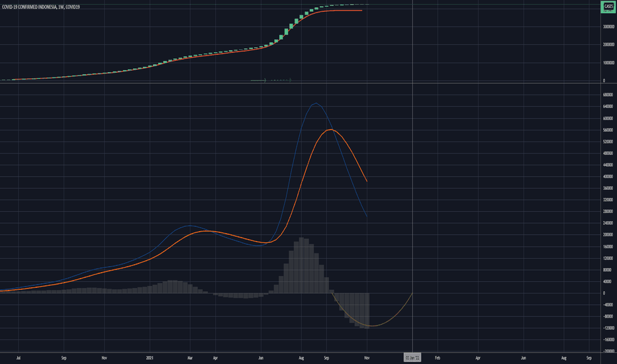The image size is (617, 364).
Task: Click the COVID-19 CONFIRMED INDONESIA chart title
Action: click(41, 7)
